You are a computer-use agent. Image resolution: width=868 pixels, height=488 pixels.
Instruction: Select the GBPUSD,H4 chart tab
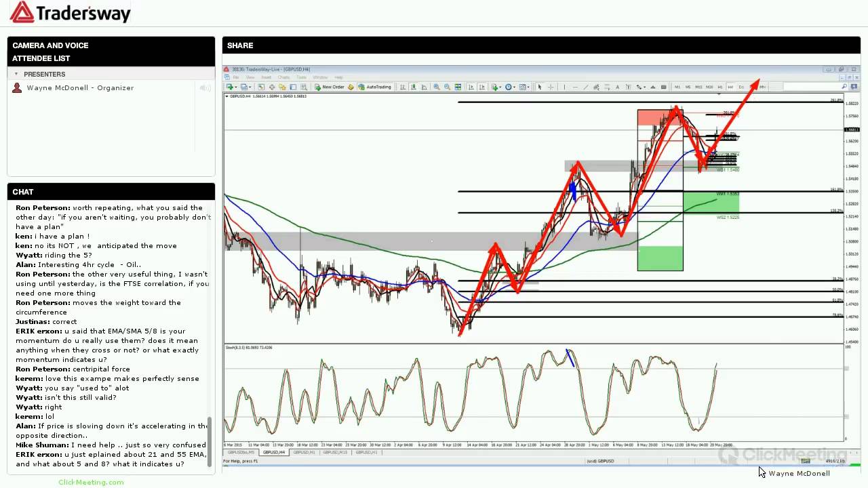point(273,452)
